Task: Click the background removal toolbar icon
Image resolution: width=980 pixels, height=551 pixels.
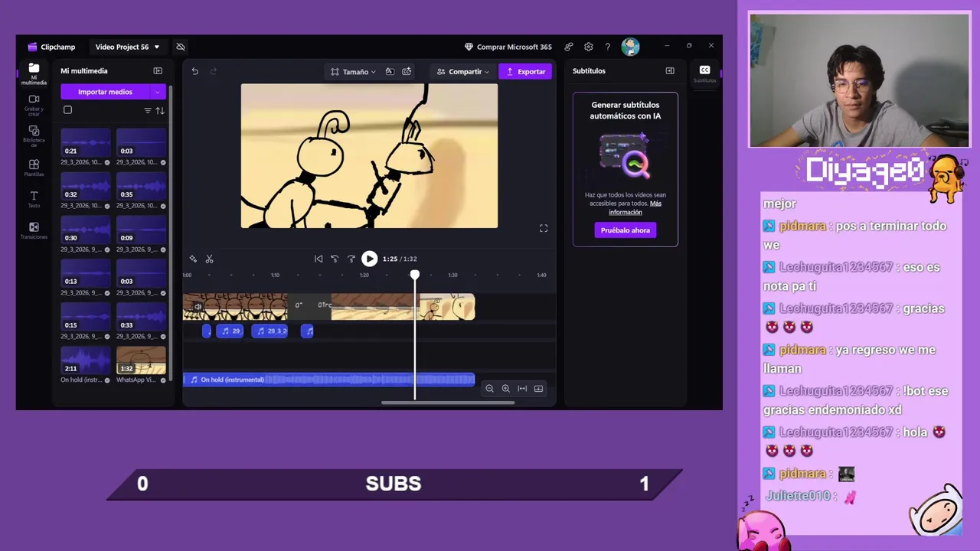Action: pos(390,71)
